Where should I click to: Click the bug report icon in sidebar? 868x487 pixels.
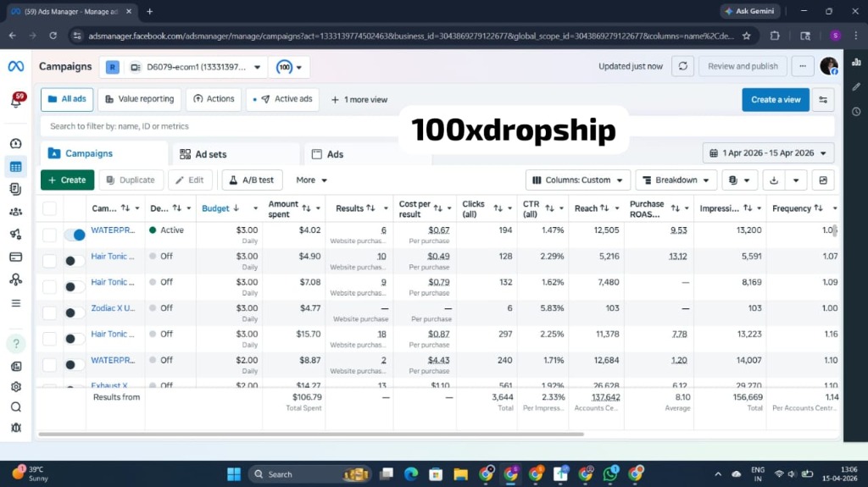click(15, 428)
